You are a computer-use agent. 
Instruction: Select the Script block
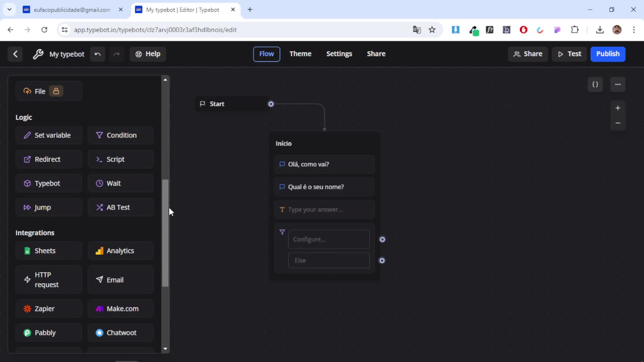(120, 159)
